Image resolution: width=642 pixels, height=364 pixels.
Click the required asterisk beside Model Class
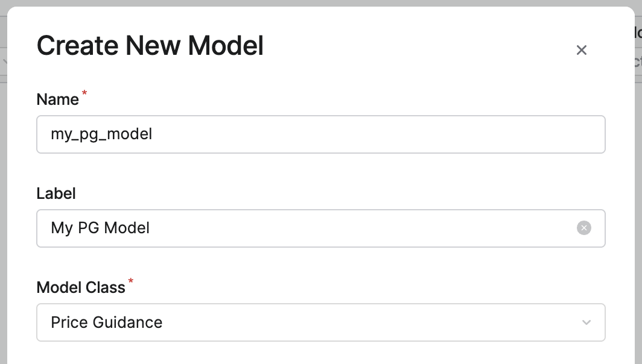pos(130,281)
